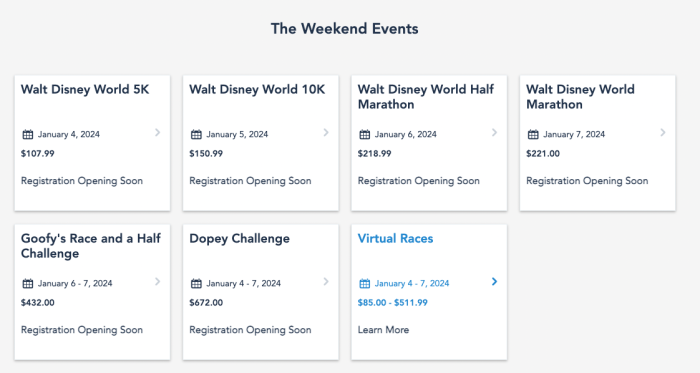Click chevron arrow on Dopey Challenge card
This screenshot has width=700, height=373.
(x=326, y=282)
